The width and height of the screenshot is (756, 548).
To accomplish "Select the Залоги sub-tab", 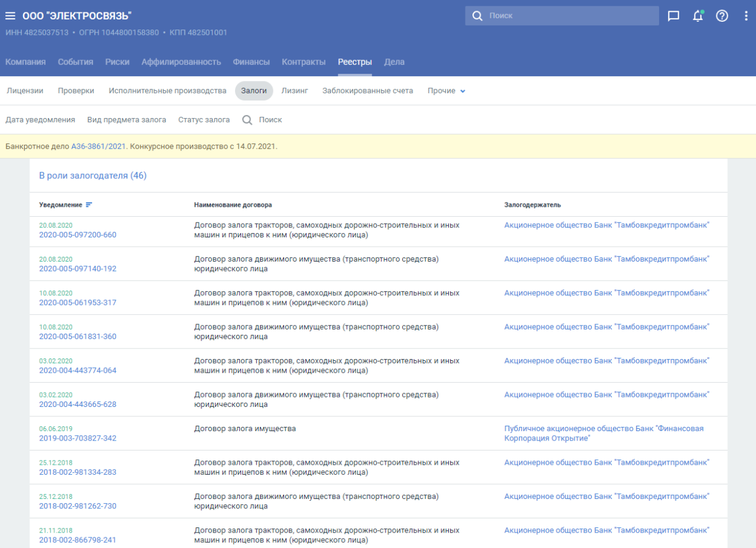I will click(254, 91).
